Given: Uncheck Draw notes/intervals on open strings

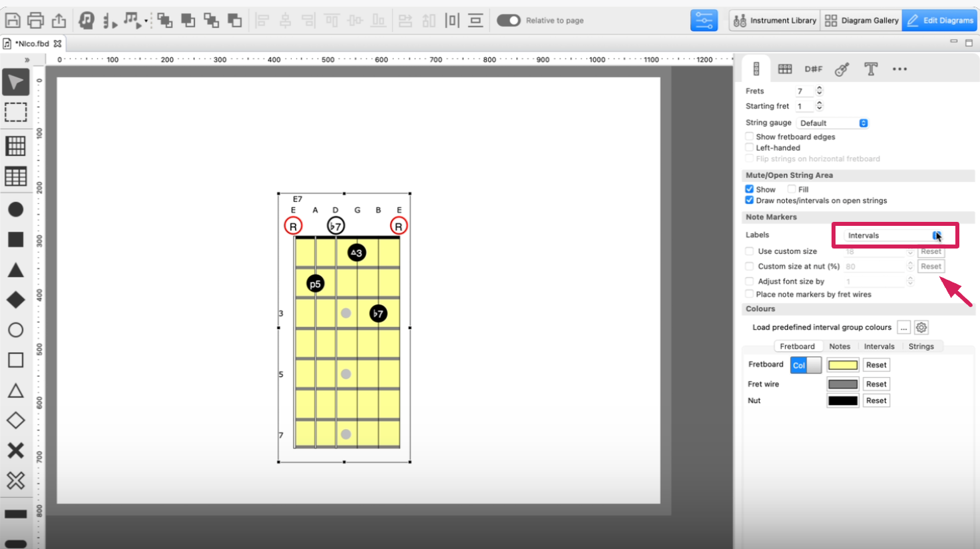Looking at the screenshot, I should 750,201.
